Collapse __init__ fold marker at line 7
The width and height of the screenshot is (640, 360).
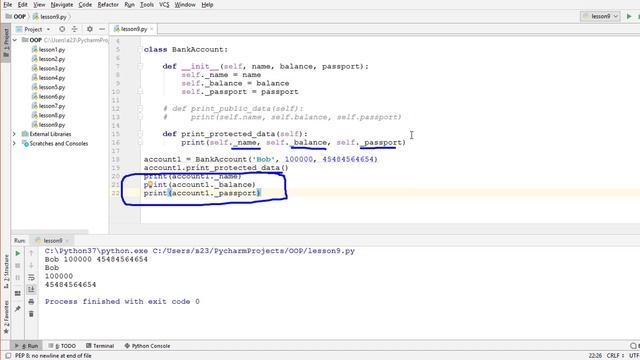coord(140,66)
